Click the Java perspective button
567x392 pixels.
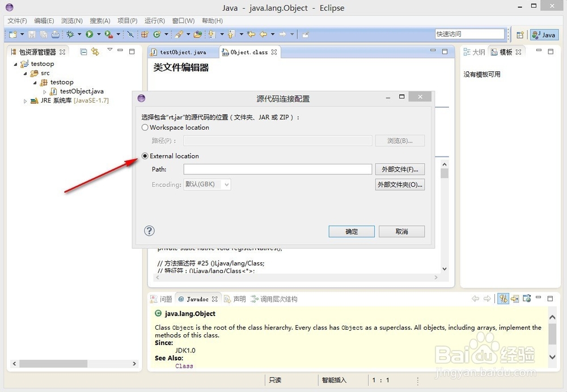pos(544,35)
